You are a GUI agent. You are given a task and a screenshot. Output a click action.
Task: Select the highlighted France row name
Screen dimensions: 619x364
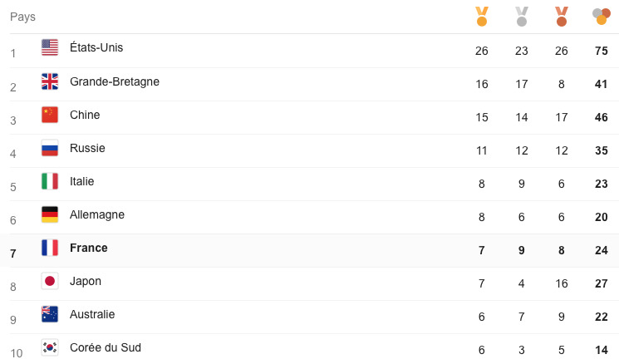(x=89, y=248)
